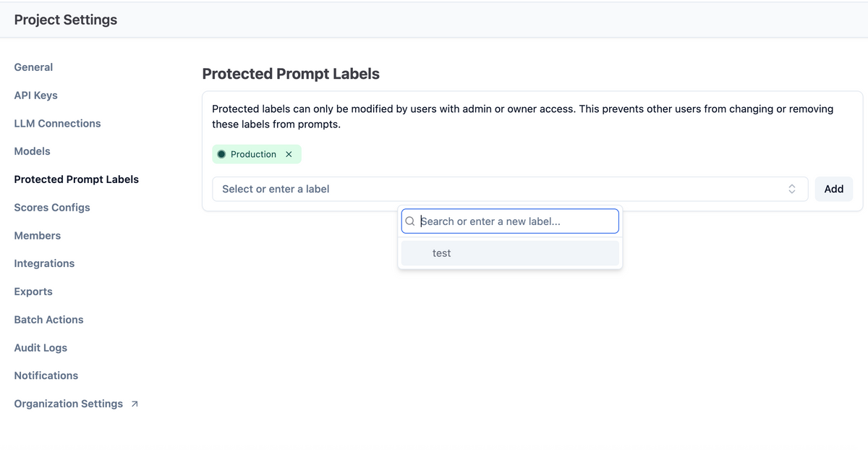Click the external arrow icon beside Organization Settings

point(135,404)
